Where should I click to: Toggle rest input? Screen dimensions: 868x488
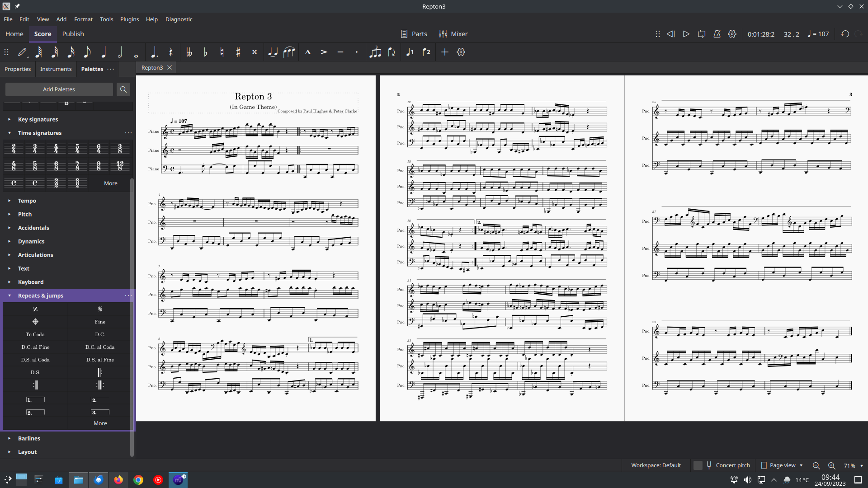pyautogui.click(x=170, y=52)
